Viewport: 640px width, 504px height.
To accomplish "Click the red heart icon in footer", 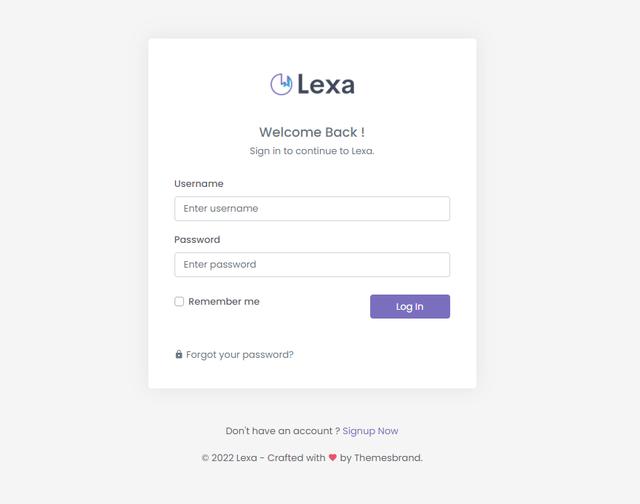I will click(x=332, y=457).
